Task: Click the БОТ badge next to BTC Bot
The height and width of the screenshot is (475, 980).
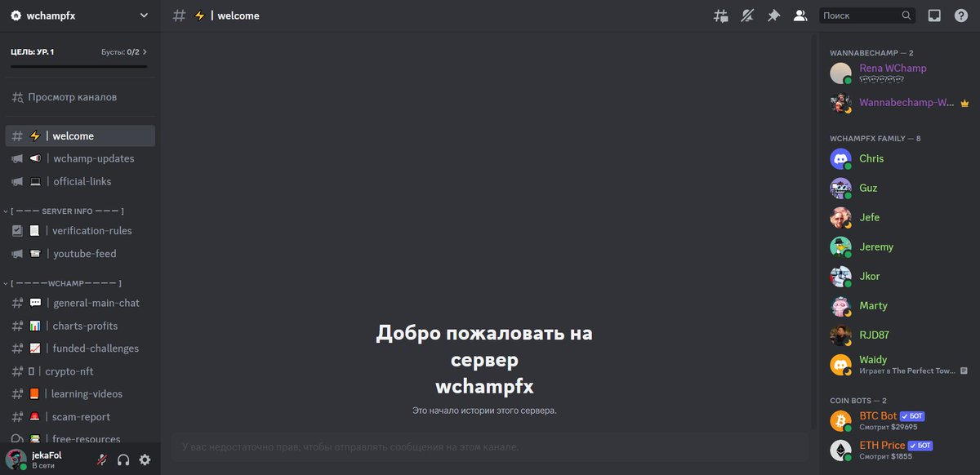Action: pyautogui.click(x=911, y=416)
